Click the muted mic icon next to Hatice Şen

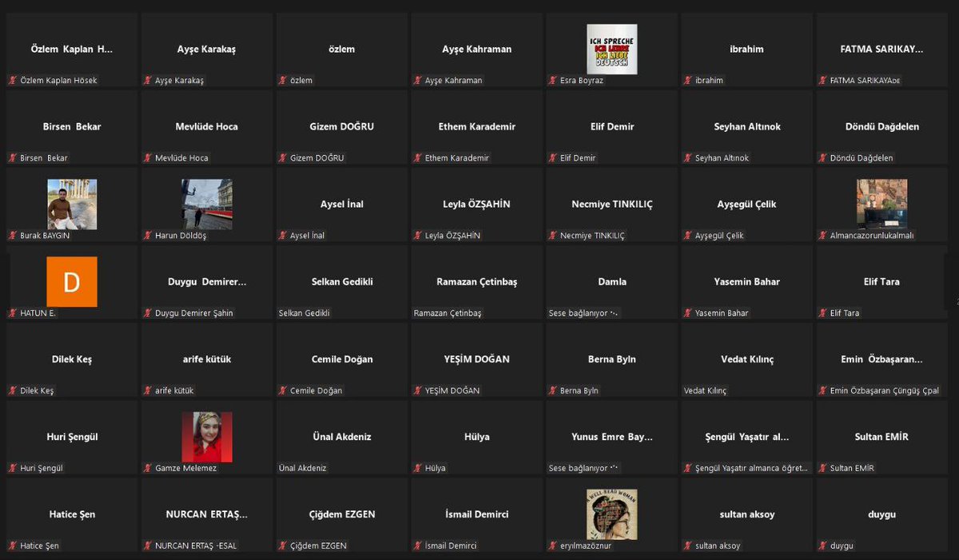(13, 546)
